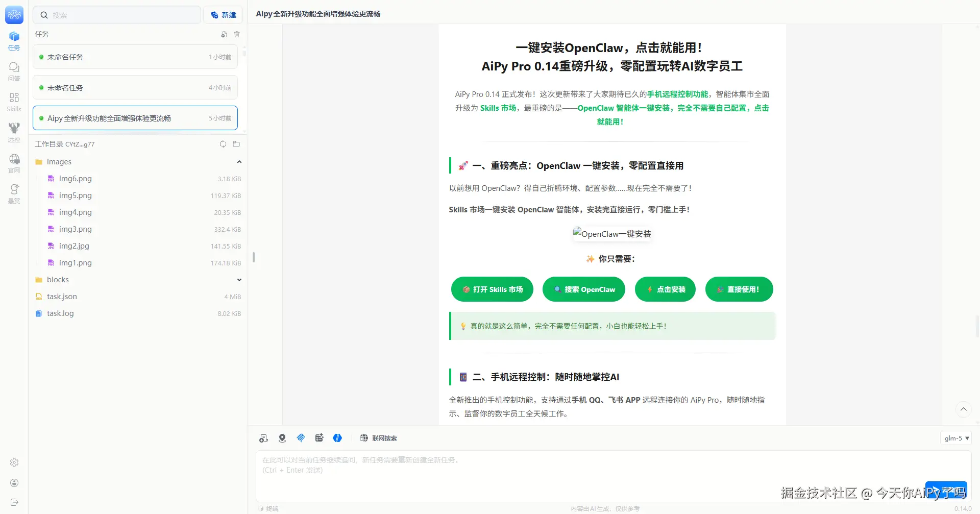Open the 终端 terminal panel

coord(269,508)
